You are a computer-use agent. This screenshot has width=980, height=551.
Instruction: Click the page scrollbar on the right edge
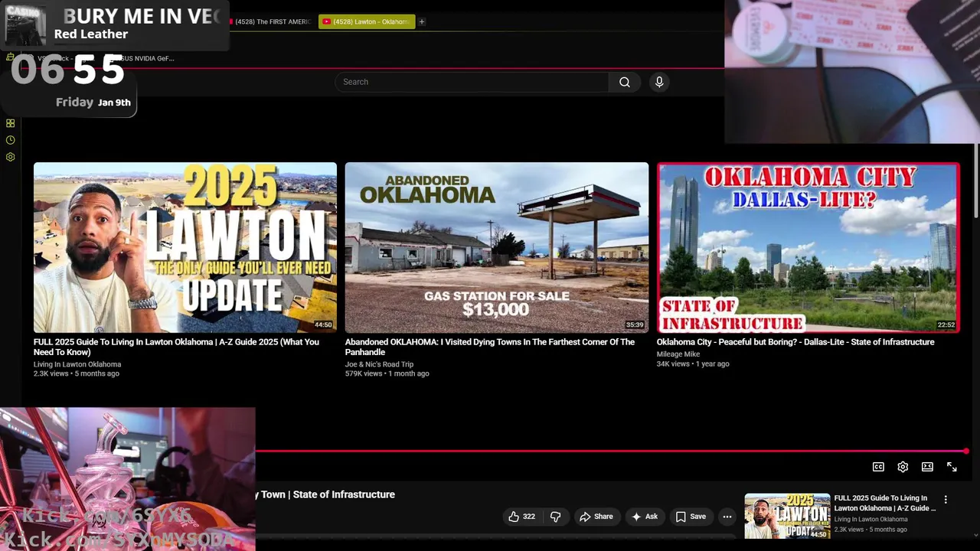tap(975, 180)
